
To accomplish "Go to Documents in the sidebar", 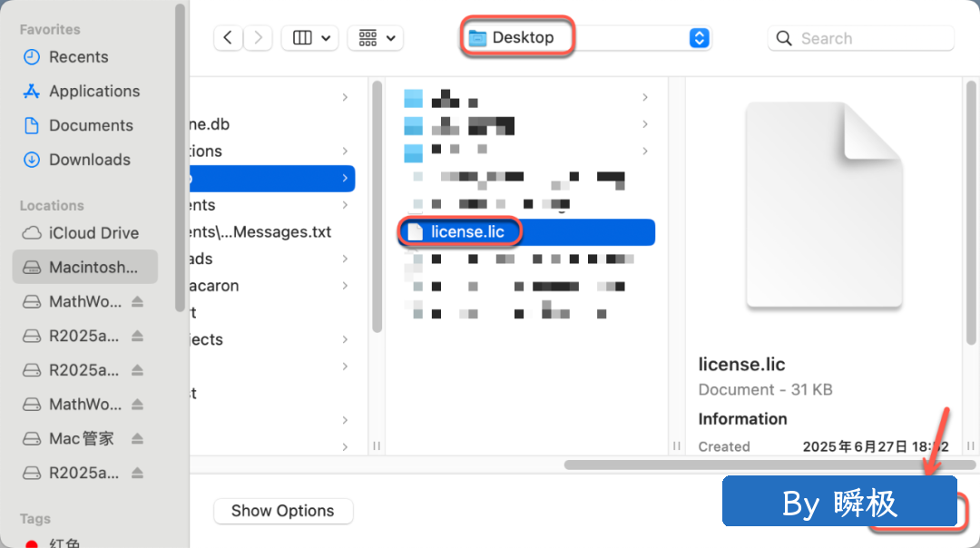I will coord(91,126).
